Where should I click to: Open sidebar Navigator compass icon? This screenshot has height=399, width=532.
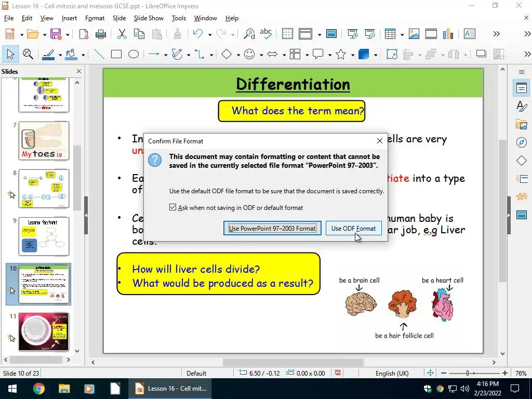coord(522,142)
